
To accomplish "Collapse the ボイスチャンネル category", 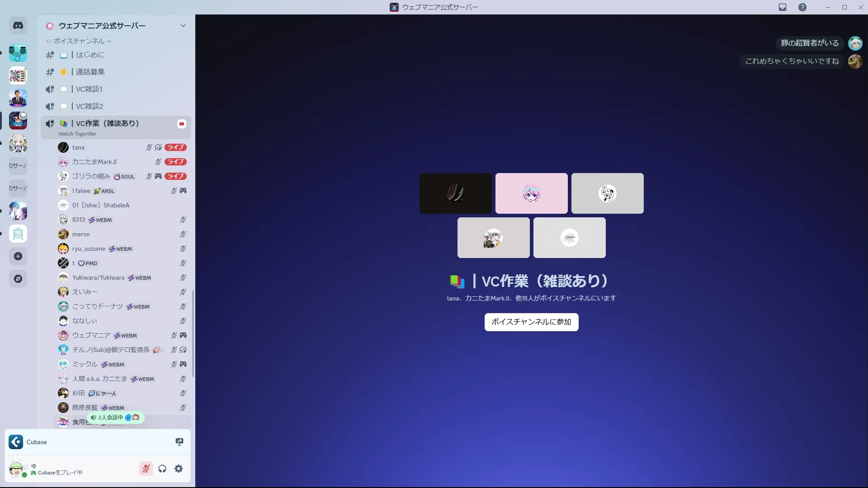I will 79,41.
